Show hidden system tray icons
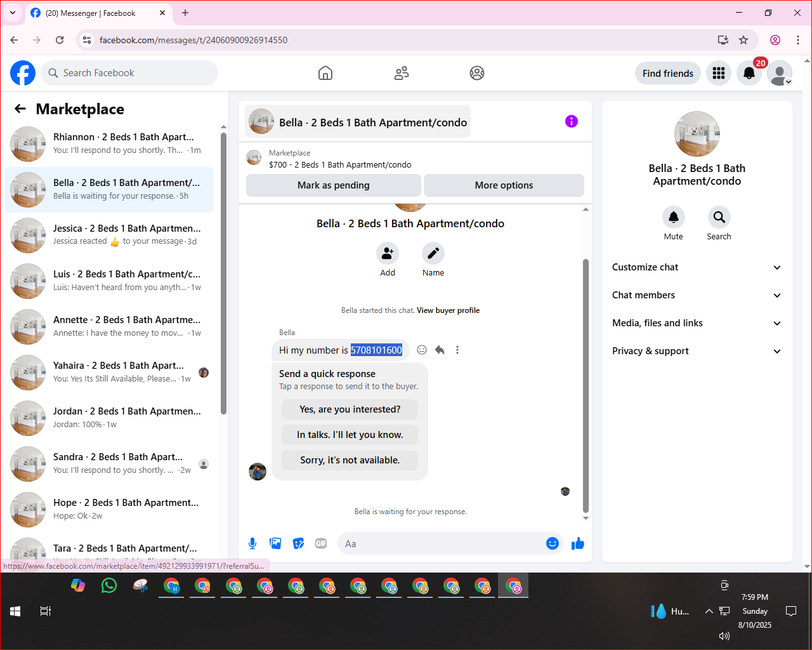The height and width of the screenshot is (650, 812). tap(709, 611)
